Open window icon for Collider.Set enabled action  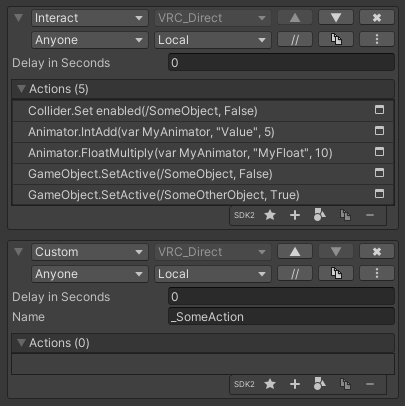(379, 110)
